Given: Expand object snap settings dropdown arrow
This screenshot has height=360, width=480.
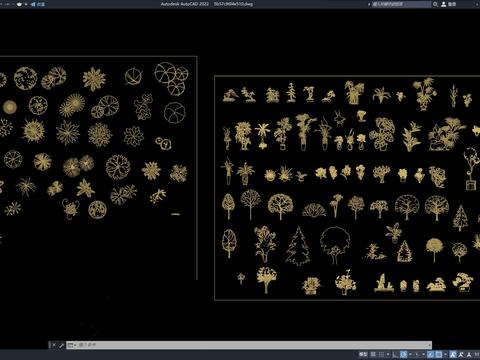Looking at the screenshot, I should (445, 354).
